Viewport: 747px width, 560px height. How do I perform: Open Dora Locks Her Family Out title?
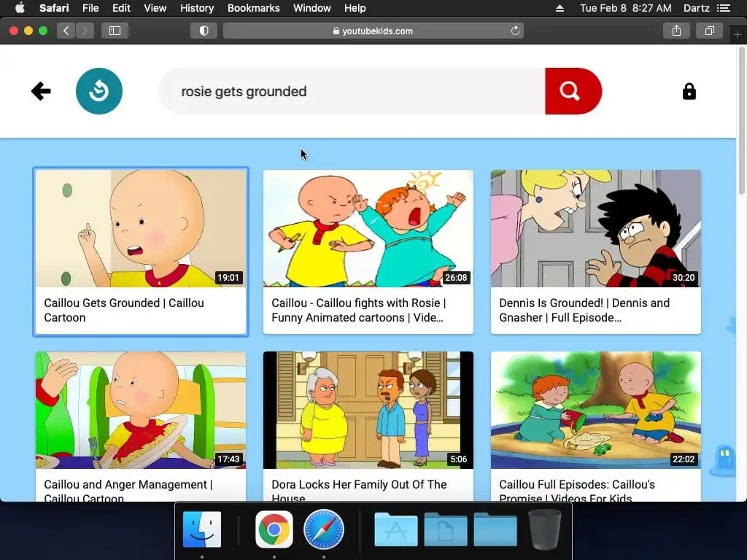coord(359,491)
